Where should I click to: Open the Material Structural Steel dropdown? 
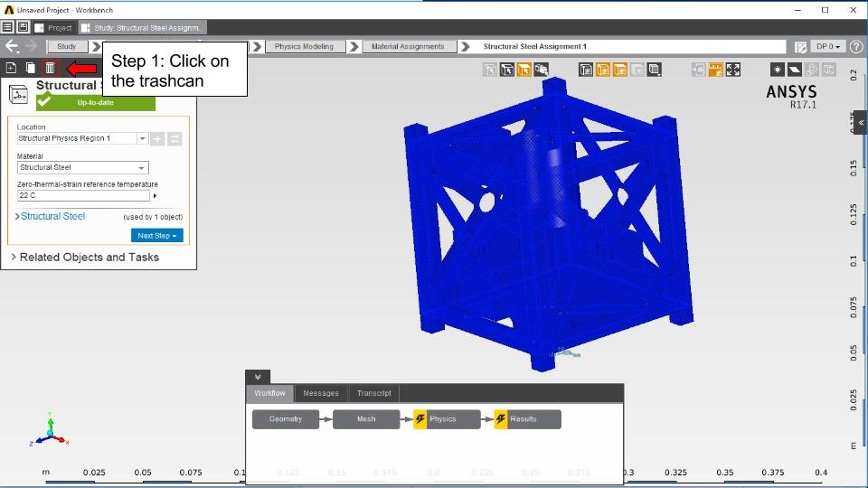[x=83, y=167]
